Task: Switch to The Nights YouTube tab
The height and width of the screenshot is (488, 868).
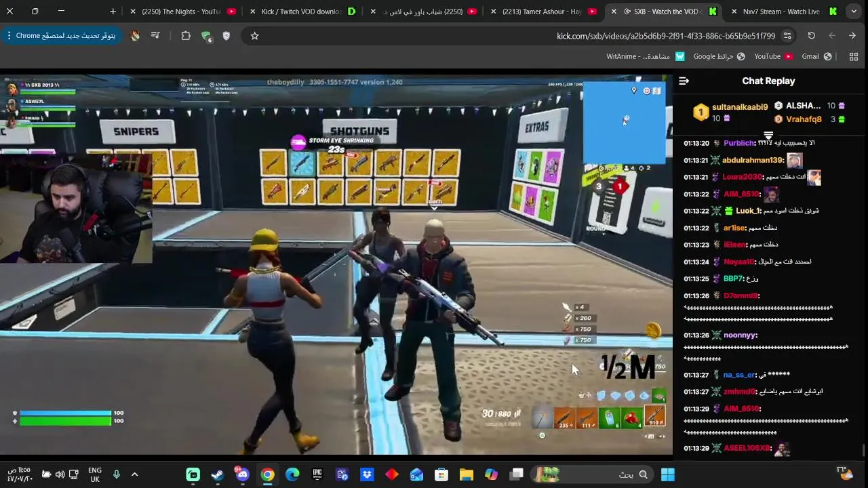Action: click(182, 12)
